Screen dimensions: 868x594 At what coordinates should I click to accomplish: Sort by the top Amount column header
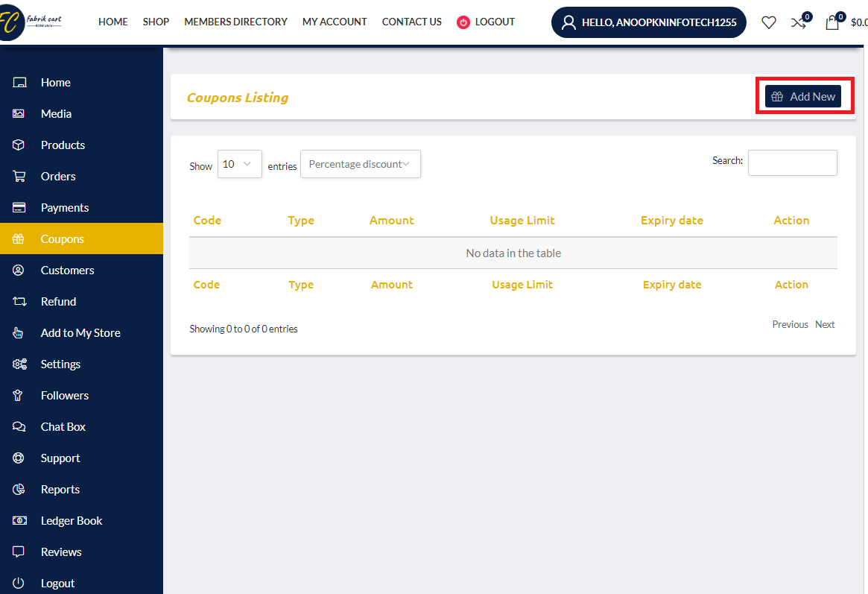pos(391,221)
